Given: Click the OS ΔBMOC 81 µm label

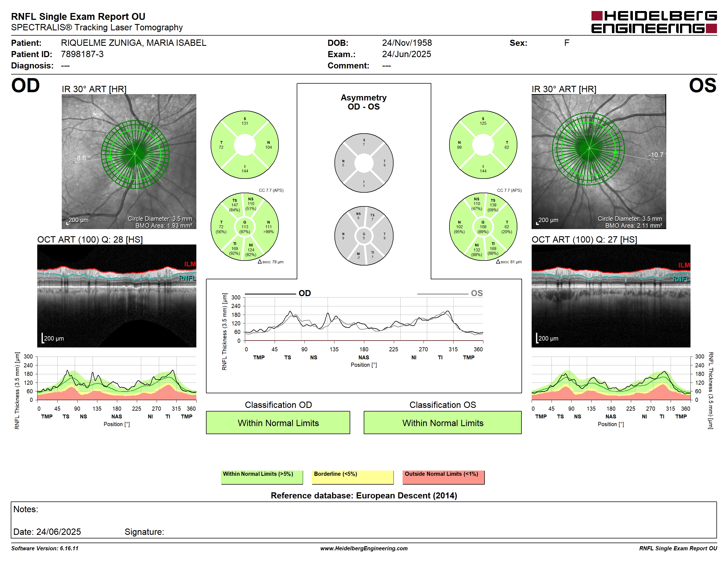Looking at the screenshot, I should click(x=509, y=262).
